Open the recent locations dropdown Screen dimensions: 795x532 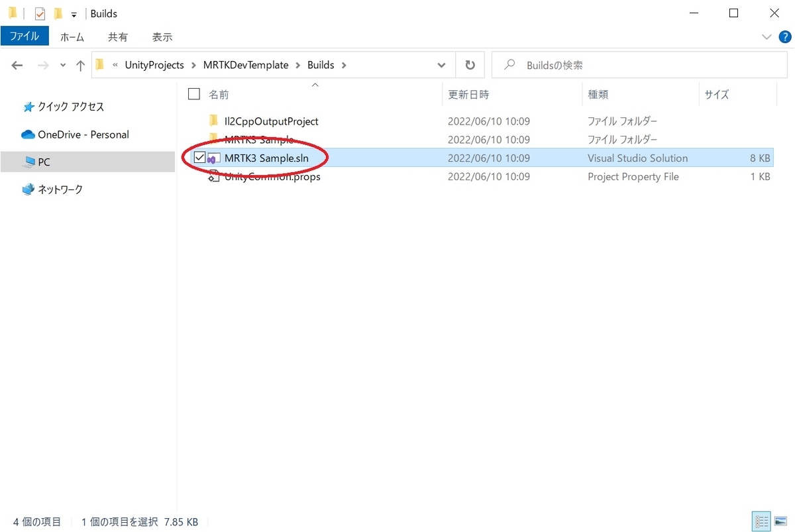(63, 66)
